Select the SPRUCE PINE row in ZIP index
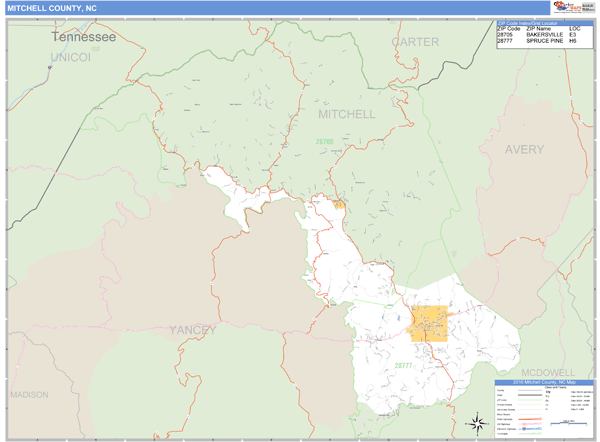Screen dimensions: 600x442 537,41
